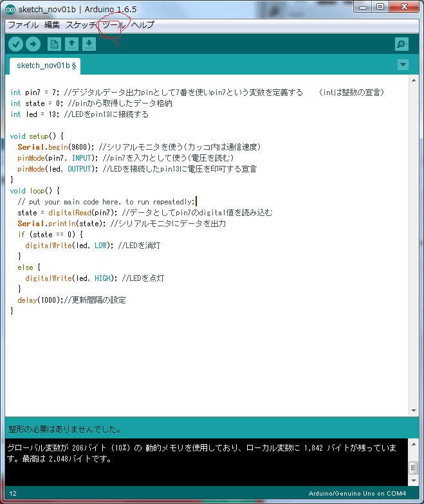The width and height of the screenshot is (424, 504).
Task: Open the tab dropdown arrow menu
Action: point(403,64)
